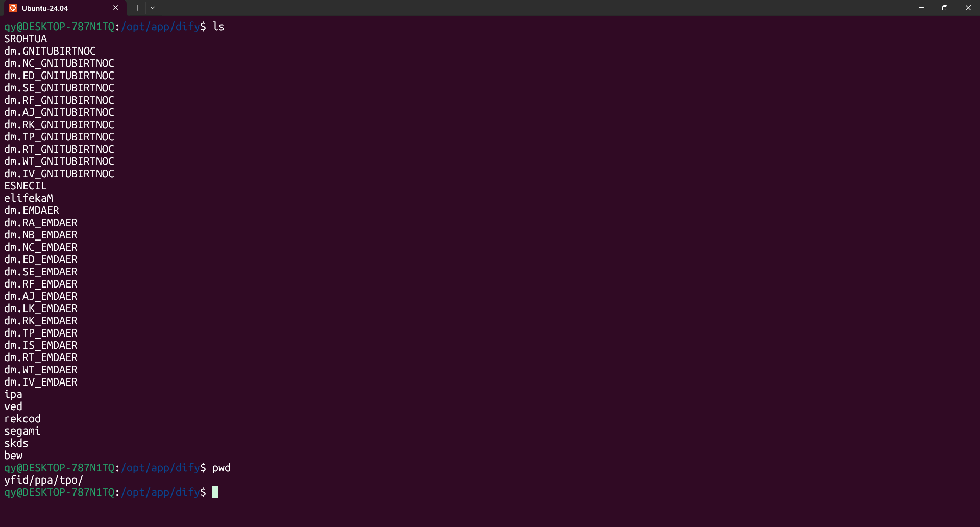Click the terminal cursor at last prompt

coord(215,492)
